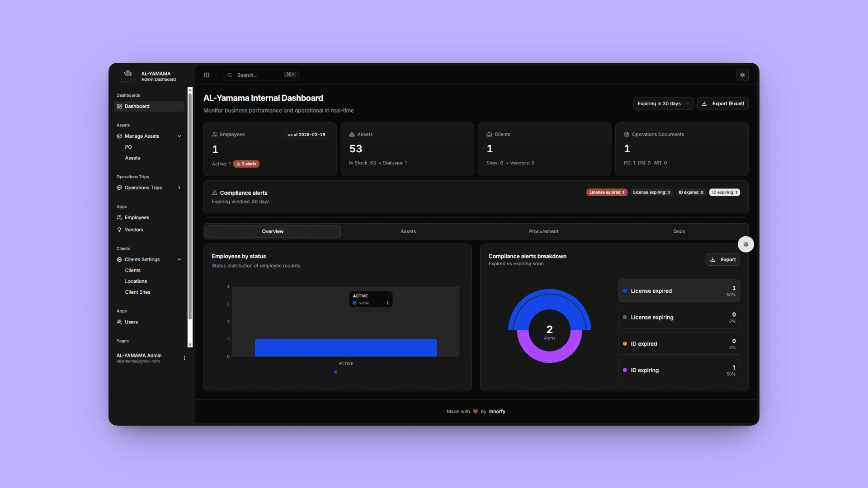Switch to the Procurement tab
This screenshot has width=868, height=488.
click(543, 231)
